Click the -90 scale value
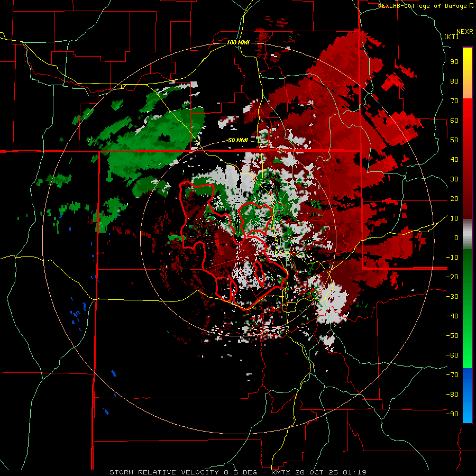Screen dimensions: 476x476 pos(452,414)
